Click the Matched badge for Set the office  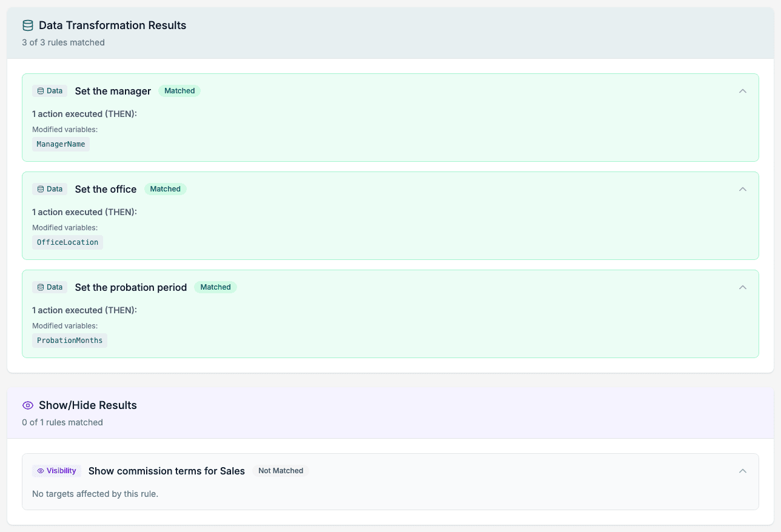coord(165,189)
